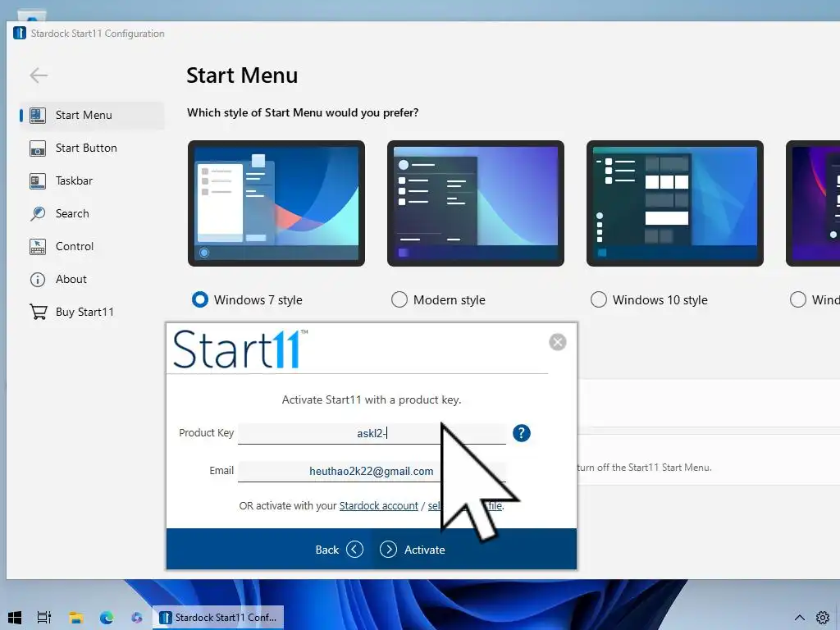
Task: Open the Copilot icon on the taskbar
Action: [x=137, y=618]
